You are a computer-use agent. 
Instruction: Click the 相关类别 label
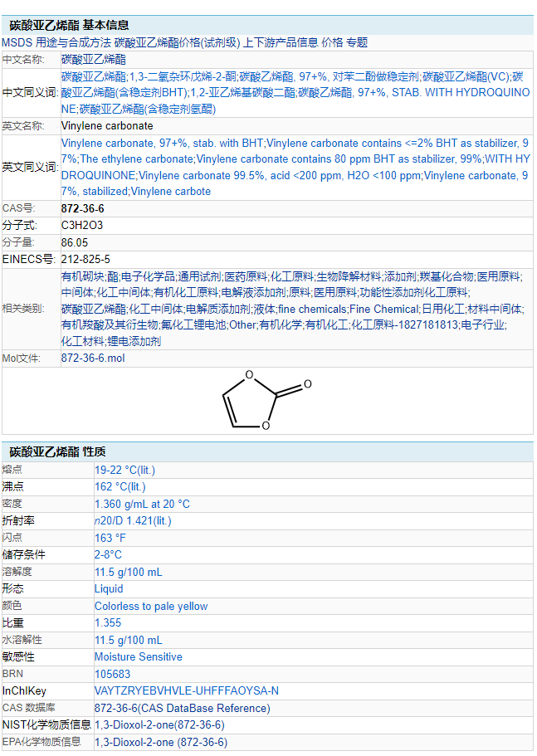(23, 309)
